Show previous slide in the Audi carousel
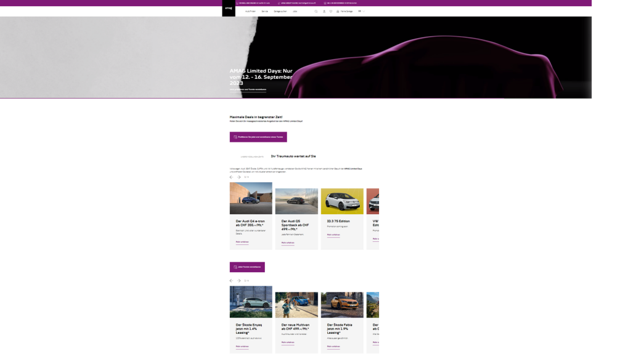The image size is (644, 362). 231,177
